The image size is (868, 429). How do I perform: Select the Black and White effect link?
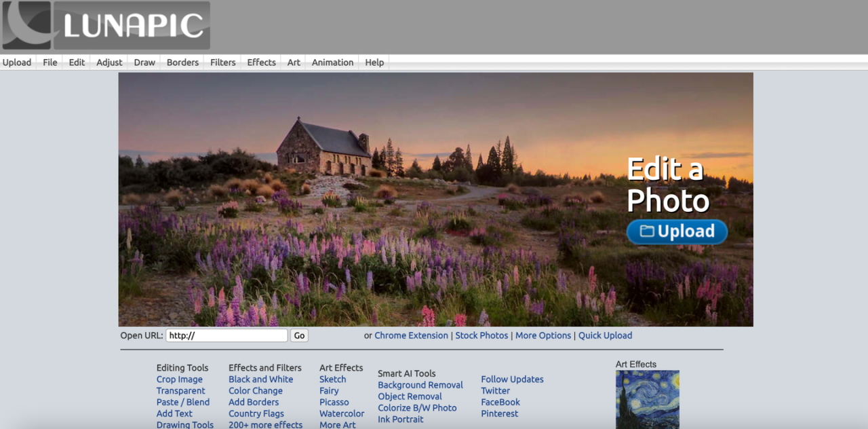(x=261, y=379)
